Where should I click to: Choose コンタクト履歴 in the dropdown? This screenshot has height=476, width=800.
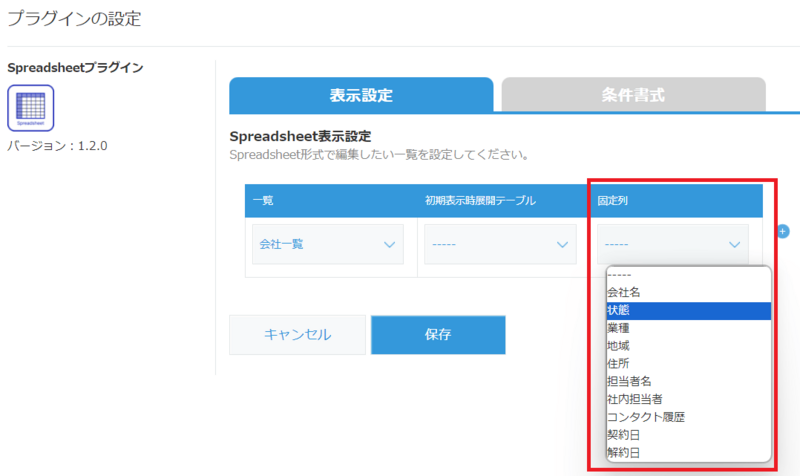click(688, 417)
